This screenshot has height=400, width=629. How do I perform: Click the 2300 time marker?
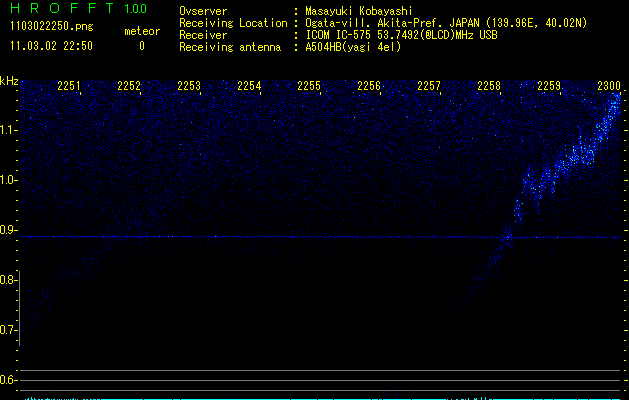click(609, 86)
